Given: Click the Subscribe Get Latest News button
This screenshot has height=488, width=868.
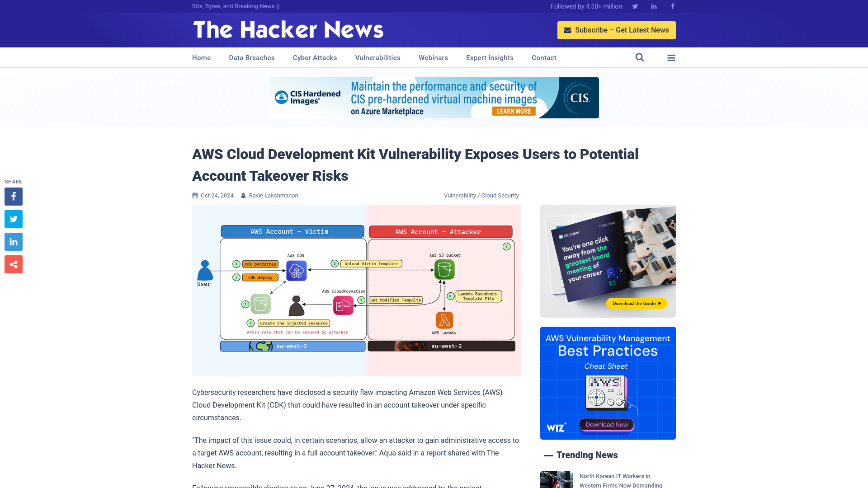Looking at the screenshot, I should pos(617,30).
